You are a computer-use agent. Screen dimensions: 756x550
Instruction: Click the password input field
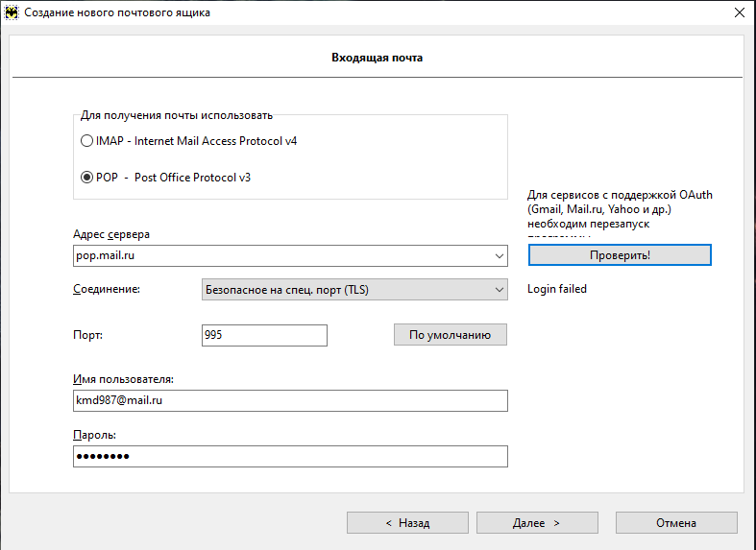(290, 456)
